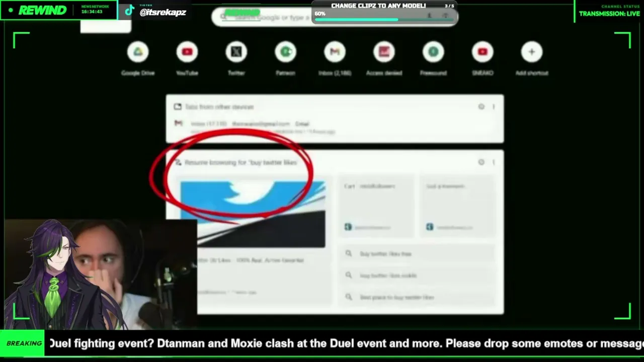Click the REWIND logo text

click(x=42, y=10)
